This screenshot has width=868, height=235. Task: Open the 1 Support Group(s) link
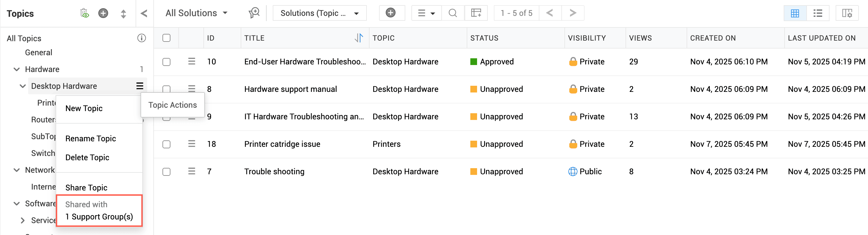coord(99,216)
